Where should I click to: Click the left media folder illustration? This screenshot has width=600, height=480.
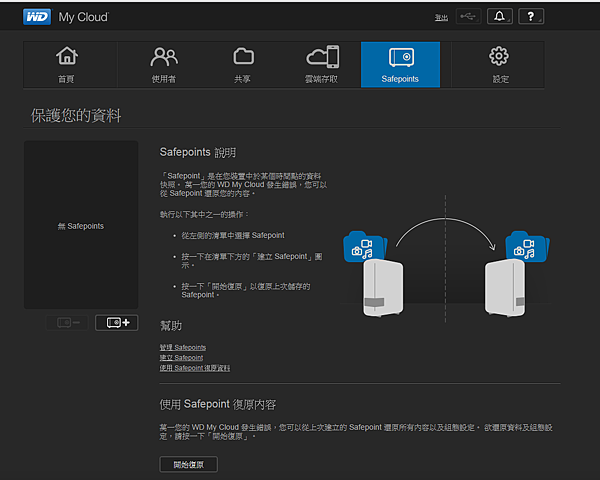click(x=365, y=247)
